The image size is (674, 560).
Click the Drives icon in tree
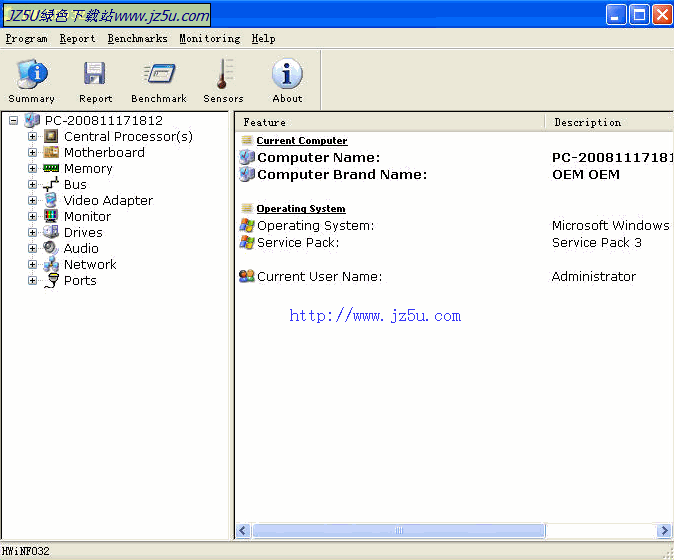[51, 232]
